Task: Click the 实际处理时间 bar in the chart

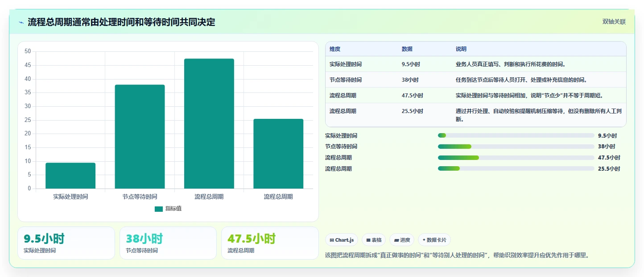Action: point(70,176)
